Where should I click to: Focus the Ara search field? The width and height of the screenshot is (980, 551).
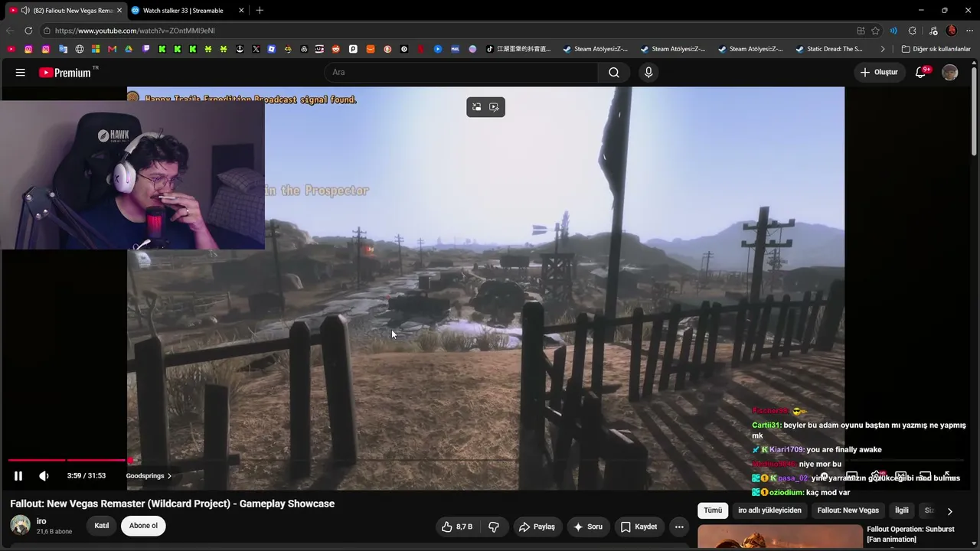[461, 73]
